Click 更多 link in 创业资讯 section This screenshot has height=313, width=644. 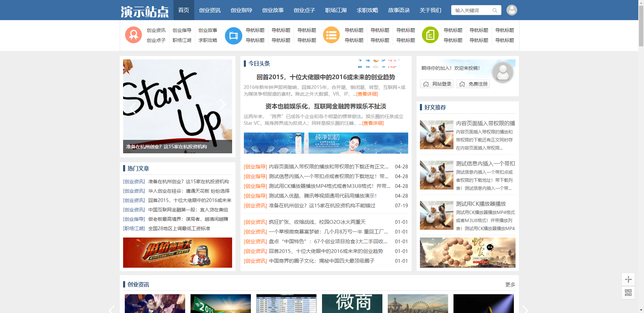tap(510, 284)
